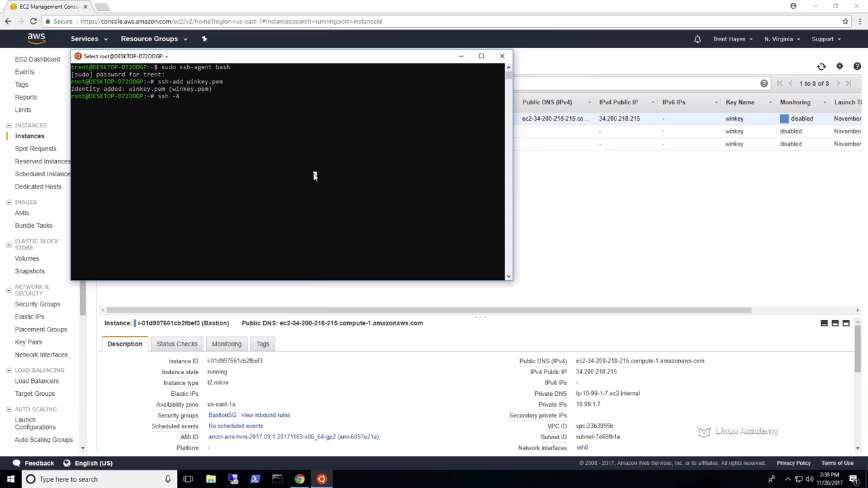Collapse the IMAGES sidebar section
Image resolution: width=868 pixels, height=488 pixels.
click(9, 202)
